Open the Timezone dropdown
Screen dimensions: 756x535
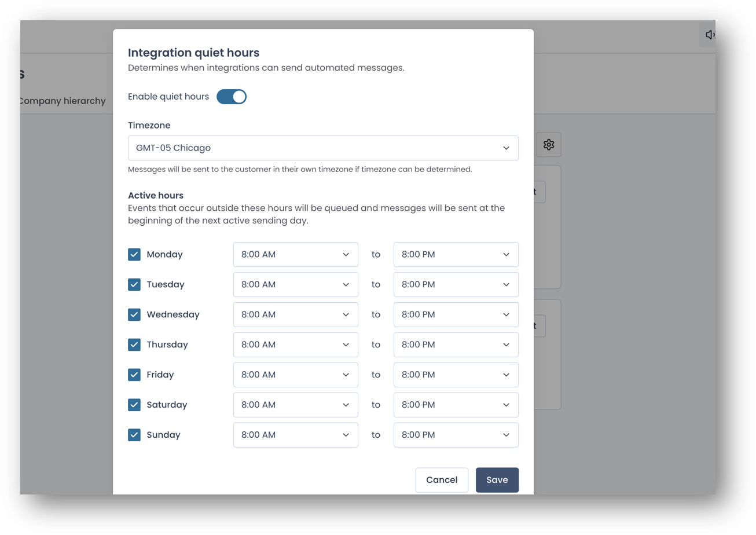[323, 148]
